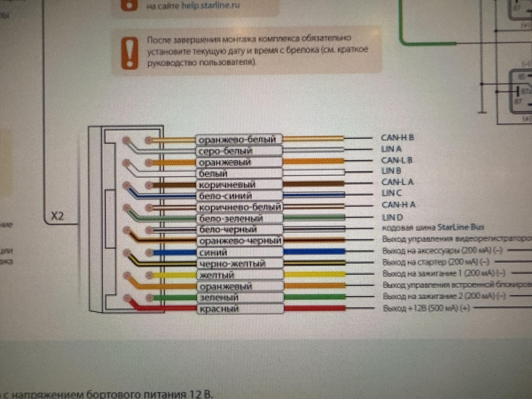Screen dimensions: 532x399
Task: Click the LIN B signal text
Action: click(x=391, y=171)
